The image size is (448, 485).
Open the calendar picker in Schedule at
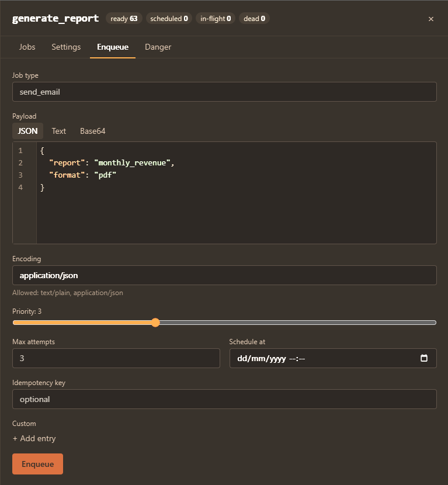pos(424,358)
